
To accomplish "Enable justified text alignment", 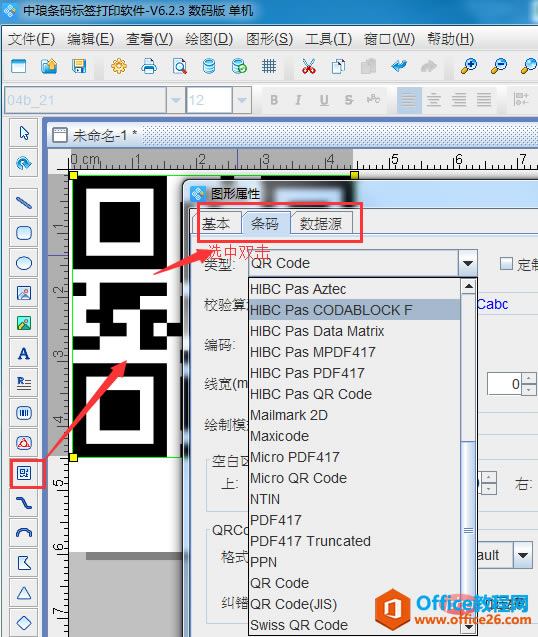I will (484, 100).
